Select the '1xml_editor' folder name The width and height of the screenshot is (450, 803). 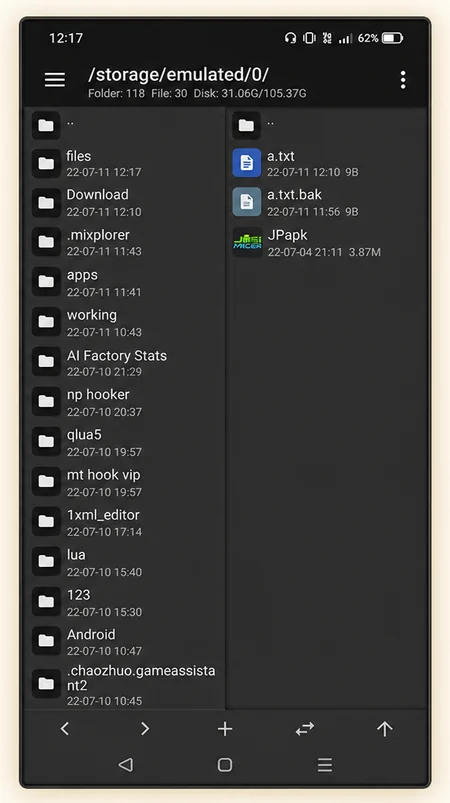click(103, 515)
